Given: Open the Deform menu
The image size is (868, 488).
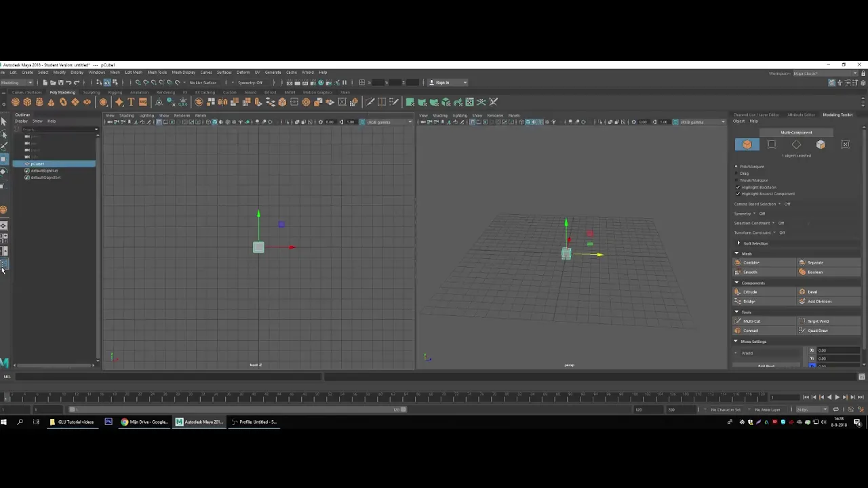Looking at the screenshot, I should (x=242, y=73).
